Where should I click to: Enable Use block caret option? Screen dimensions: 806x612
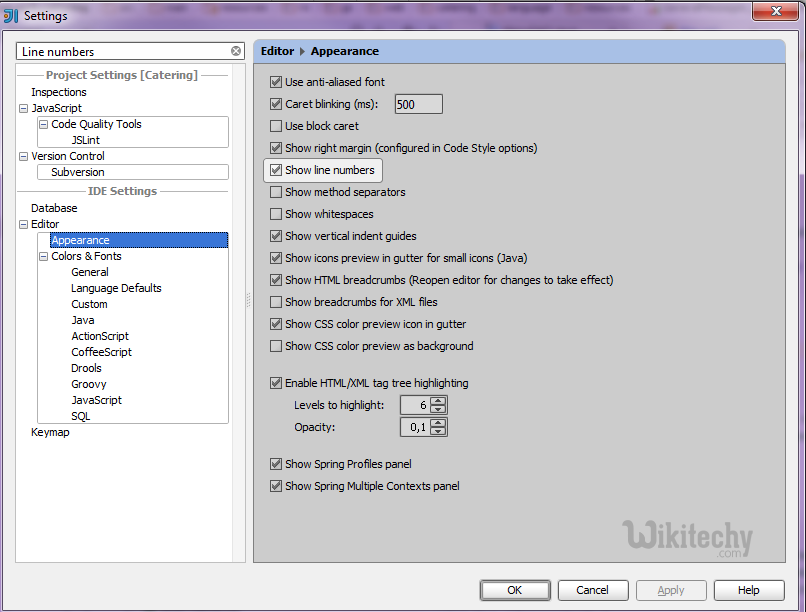tap(277, 126)
